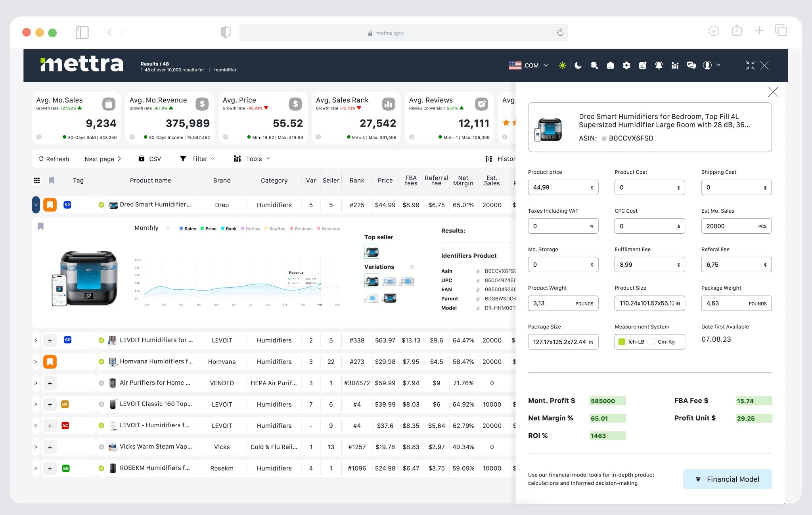
Task: Click the search magnifier icon in header
Action: [x=594, y=65]
